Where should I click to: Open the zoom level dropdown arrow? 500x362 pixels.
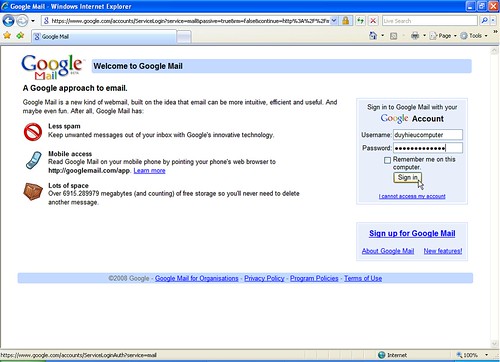pyautogui.click(x=487, y=355)
